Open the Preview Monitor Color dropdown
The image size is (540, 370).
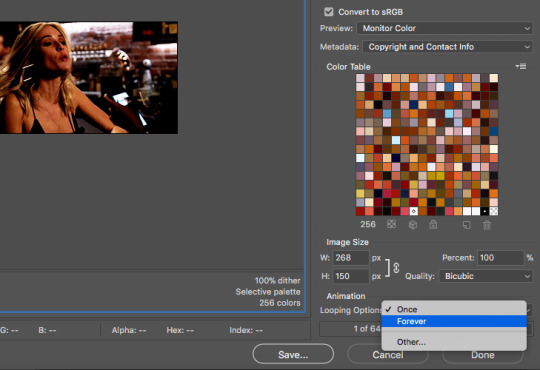[444, 28]
